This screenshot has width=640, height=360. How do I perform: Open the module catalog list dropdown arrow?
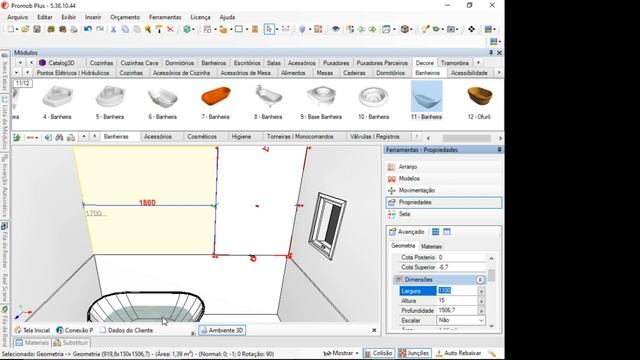[x=20, y=63]
